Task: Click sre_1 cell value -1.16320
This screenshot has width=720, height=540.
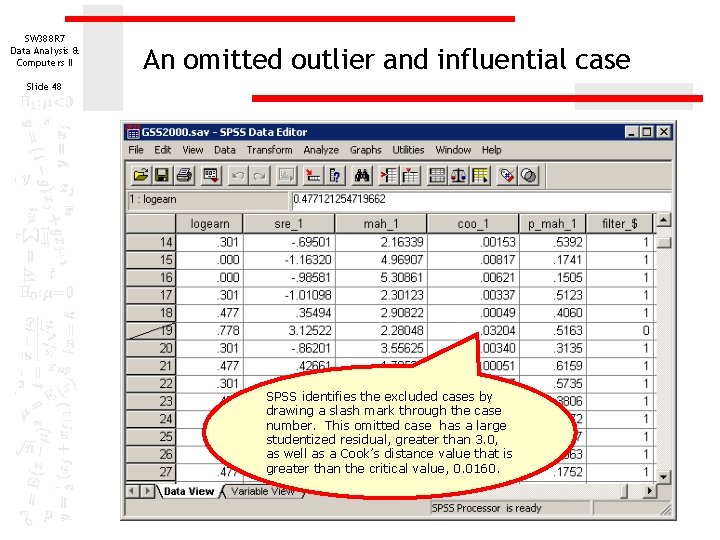Action: 289,260
